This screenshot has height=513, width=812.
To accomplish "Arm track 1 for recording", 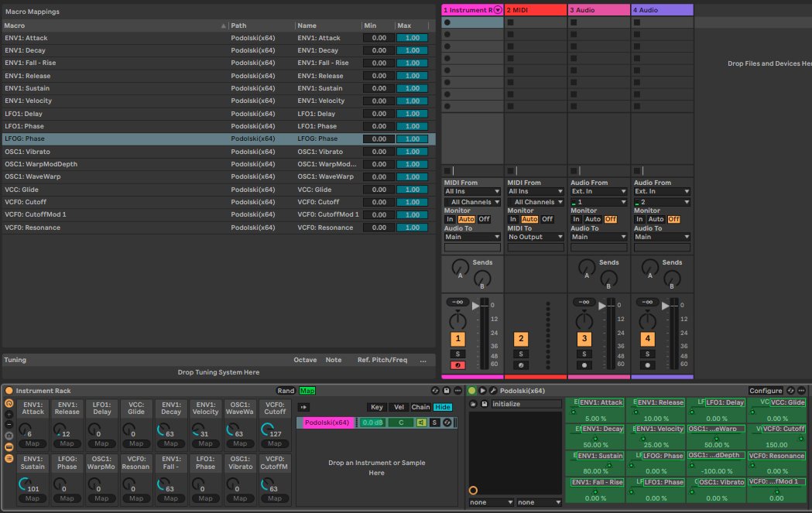I will (457, 365).
